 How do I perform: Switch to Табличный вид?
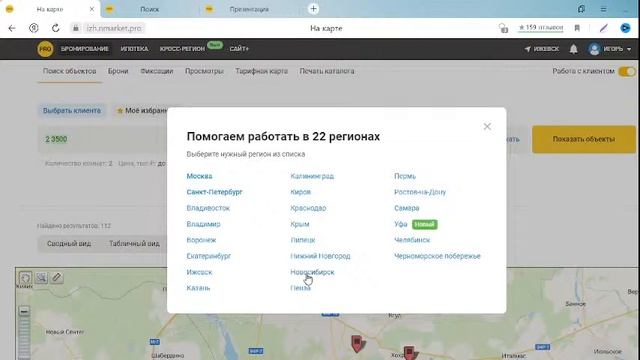tap(134, 244)
